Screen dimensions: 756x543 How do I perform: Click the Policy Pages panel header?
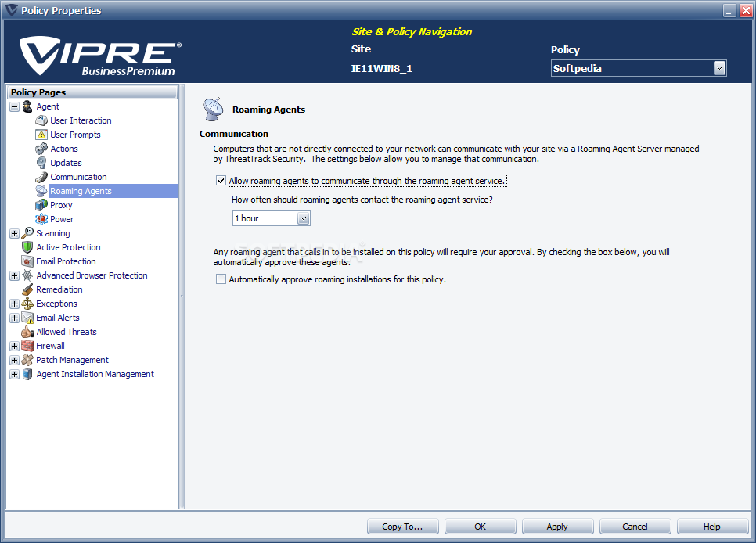pos(92,92)
